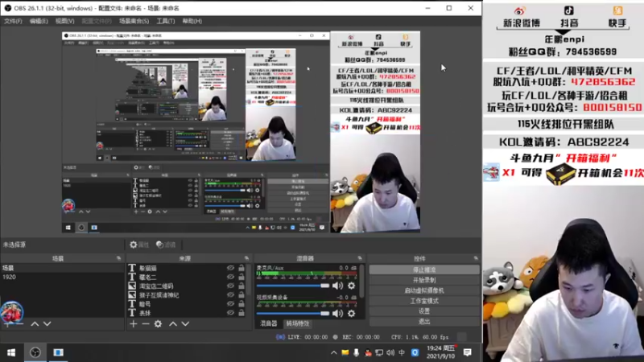Image resolution: width=644 pixels, height=362 pixels.
Task: Select the 暗号 source
Action: pyautogui.click(x=145, y=304)
